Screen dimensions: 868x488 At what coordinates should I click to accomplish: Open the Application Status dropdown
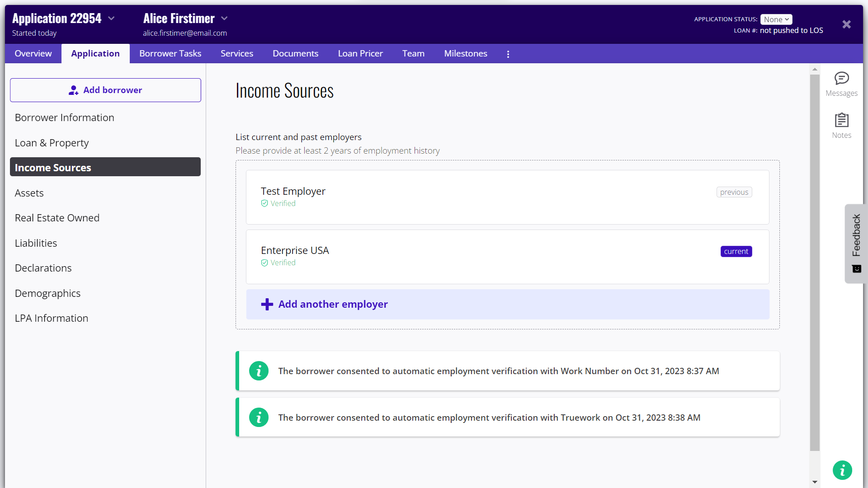(776, 19)
